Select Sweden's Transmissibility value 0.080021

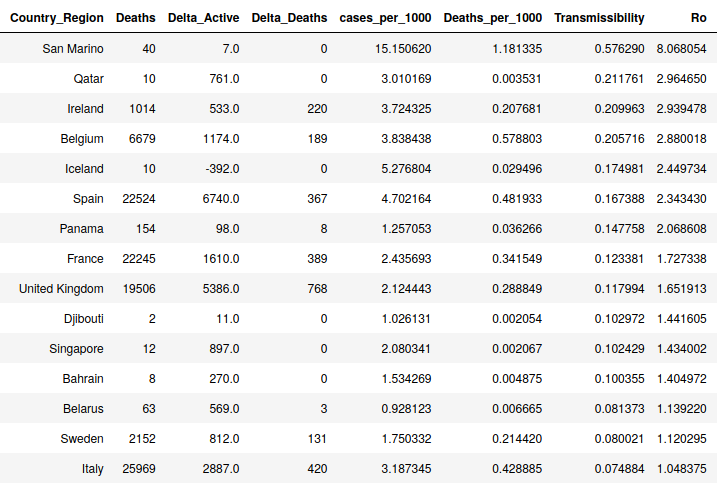tap(613, 439)
